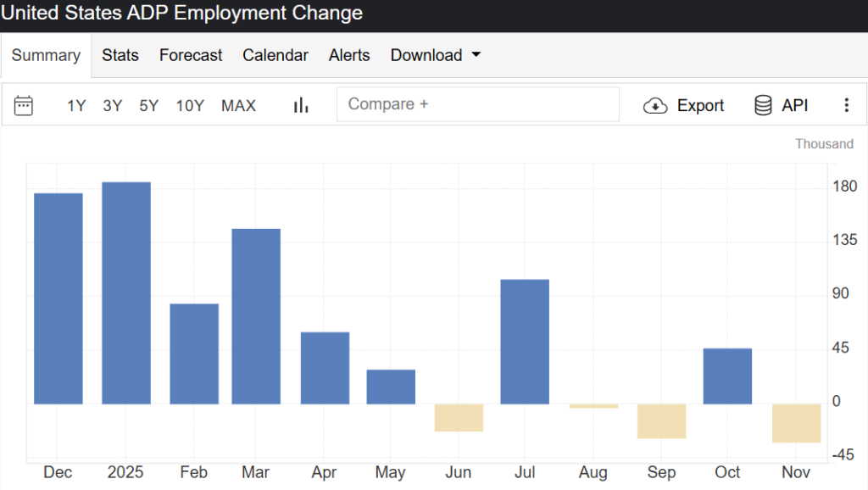
Task: Choose the 5Y time range
Action: [149, 105]
